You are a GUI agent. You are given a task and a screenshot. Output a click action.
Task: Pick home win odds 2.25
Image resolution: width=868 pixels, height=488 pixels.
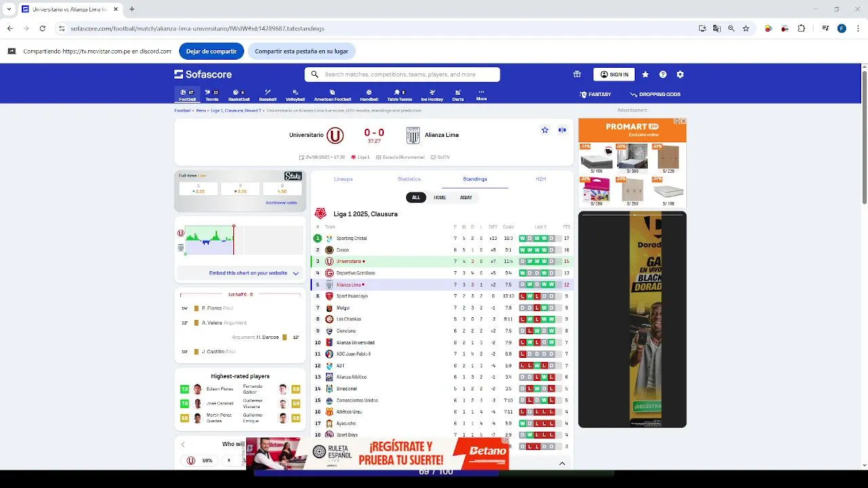pos(199,188)
